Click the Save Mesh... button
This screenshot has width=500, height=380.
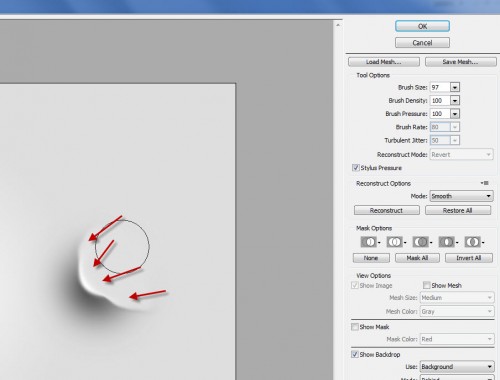pyautogui.click(x=461, y=62)
